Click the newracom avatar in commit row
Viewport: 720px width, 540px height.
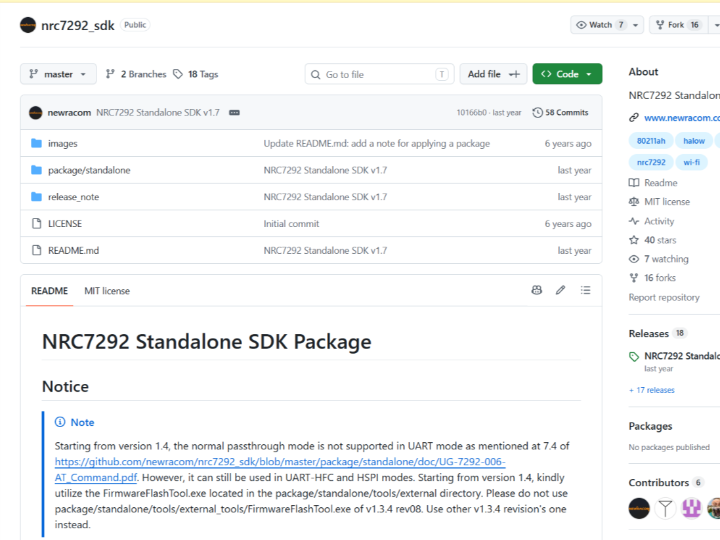coord(35,112)
